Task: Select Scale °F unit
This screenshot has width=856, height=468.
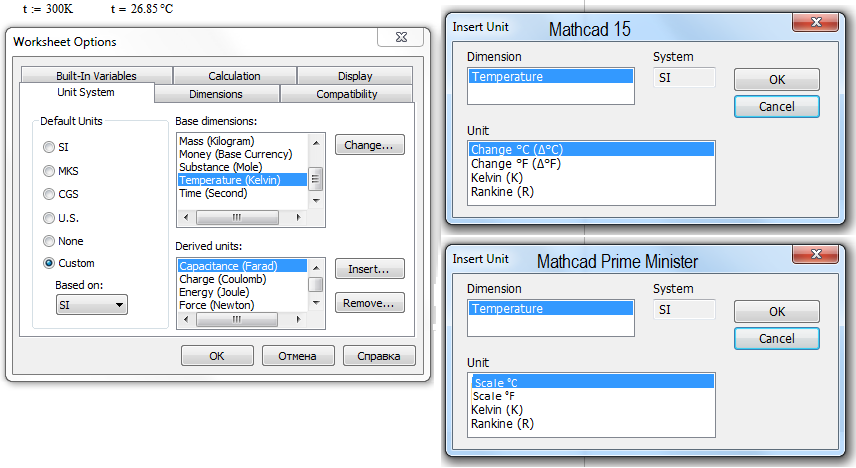Action: [592, 396]
